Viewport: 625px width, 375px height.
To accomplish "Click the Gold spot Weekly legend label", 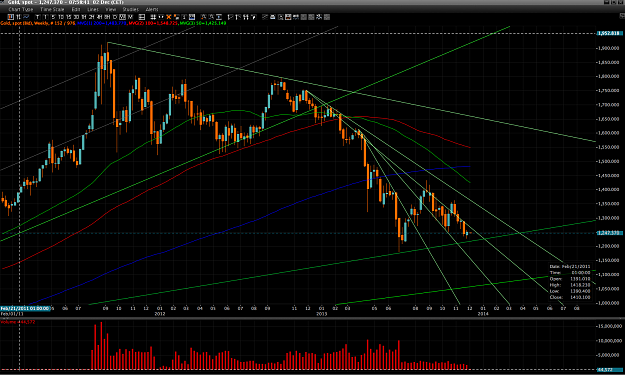I will (38, 23).
